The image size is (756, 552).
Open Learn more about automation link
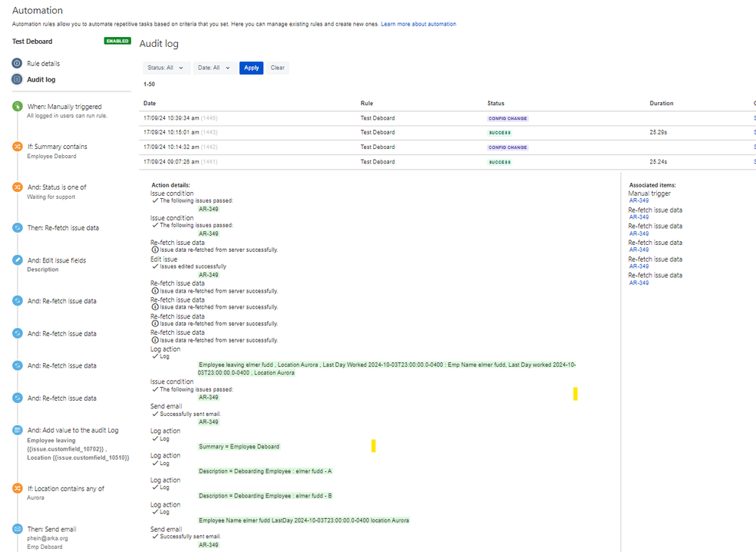tap(418, 24)
